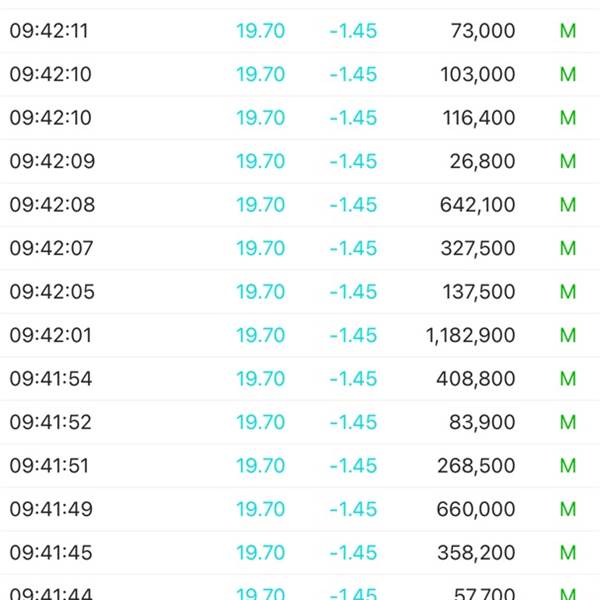
Task: Tap the M marker beside 358,200
Action: pyautogui.click(x=568, y=553)
